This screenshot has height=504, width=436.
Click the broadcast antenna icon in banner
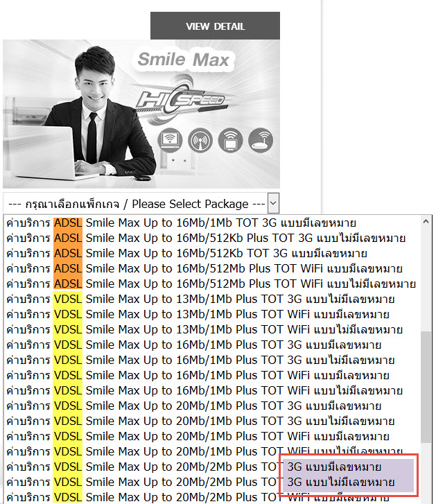200,140
